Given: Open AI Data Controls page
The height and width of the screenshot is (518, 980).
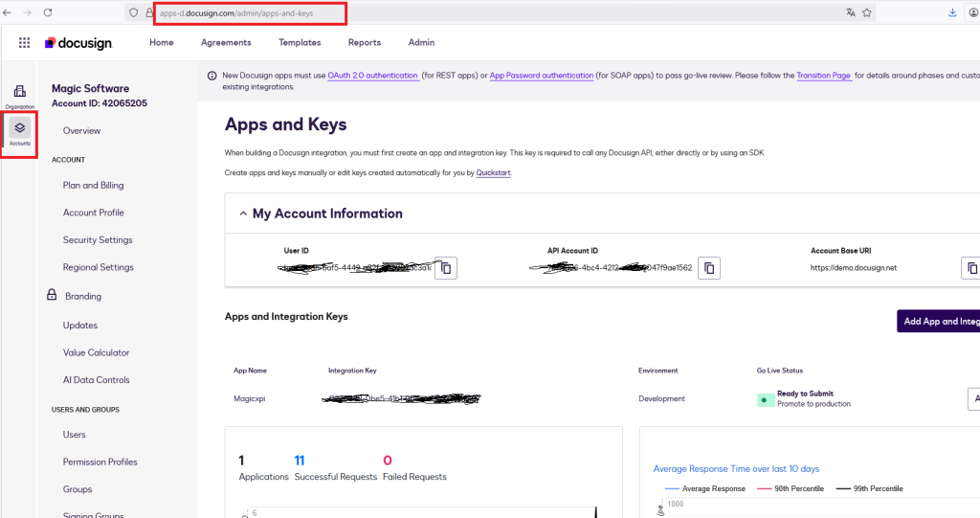Looking at the screenshot, I should (97, 380).
